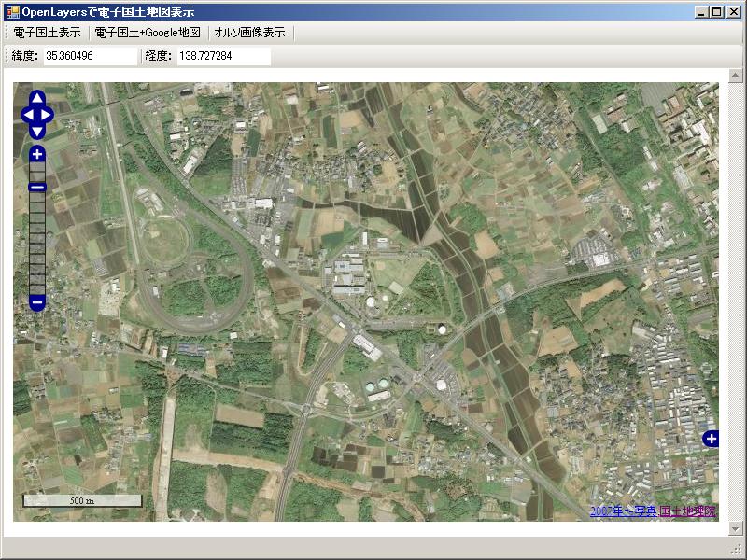Switch to 電子国土+Google地図 view
This screenshot has width=747, height=560.
(148, 33)
